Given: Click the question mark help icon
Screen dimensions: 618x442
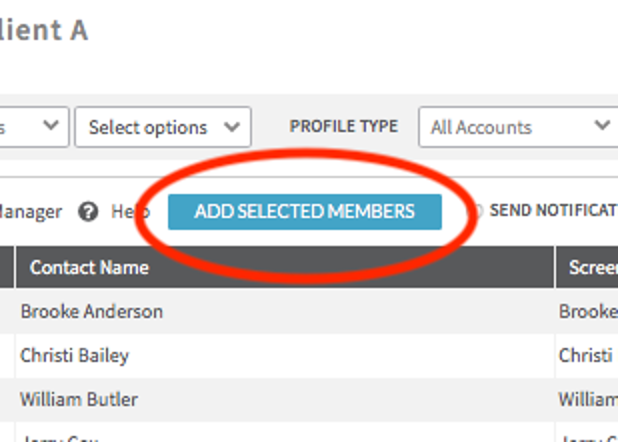Looking at the screenshot, I should (88, 212).
